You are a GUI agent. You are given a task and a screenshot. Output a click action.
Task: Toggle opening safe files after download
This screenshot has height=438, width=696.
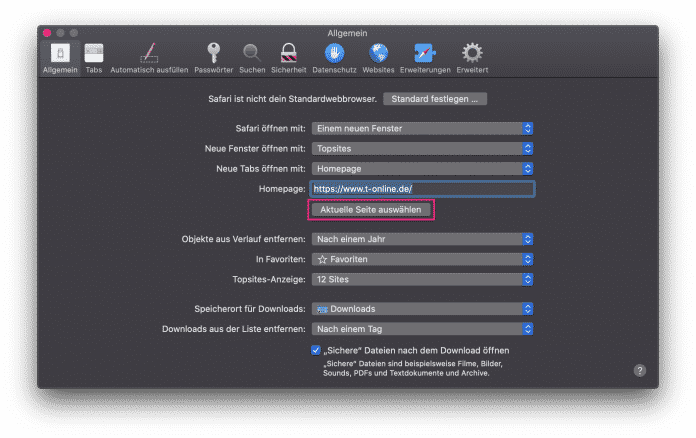pos(316,350)
